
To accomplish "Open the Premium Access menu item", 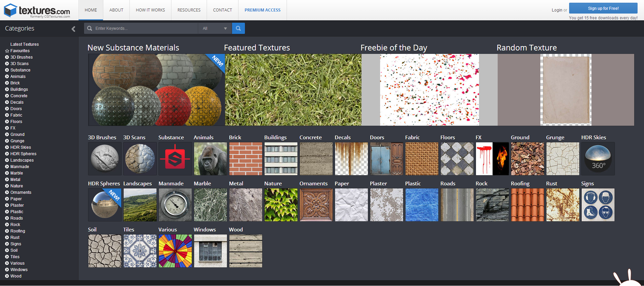I will coord(263,10).
